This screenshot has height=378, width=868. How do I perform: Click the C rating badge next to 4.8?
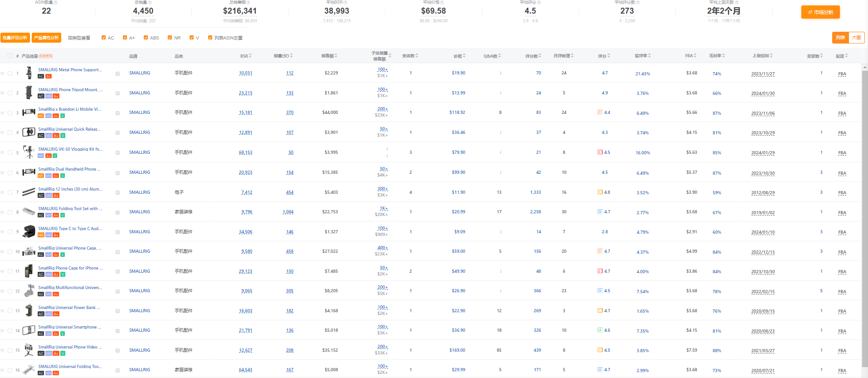point(600,192)
